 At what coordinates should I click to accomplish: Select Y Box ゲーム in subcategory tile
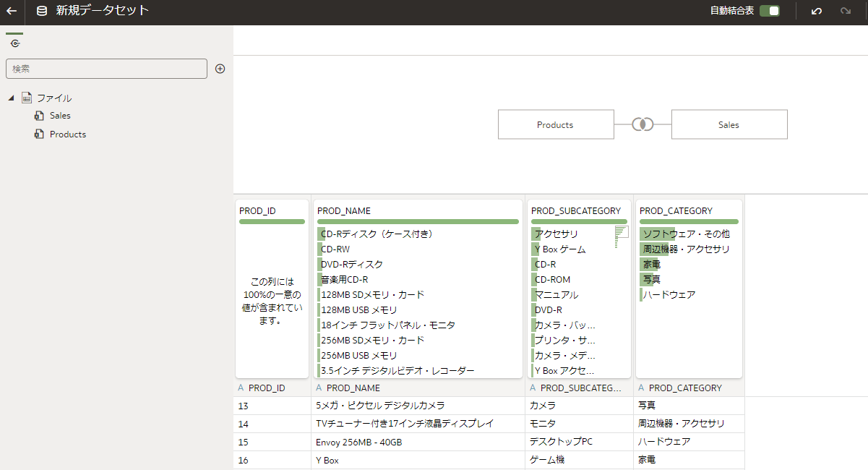pos(560,249)
